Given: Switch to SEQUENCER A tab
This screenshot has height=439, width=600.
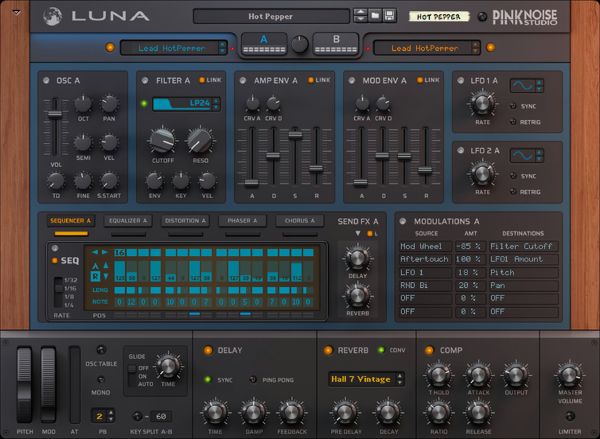Looking at the screenshot, I should coord(71,221).
